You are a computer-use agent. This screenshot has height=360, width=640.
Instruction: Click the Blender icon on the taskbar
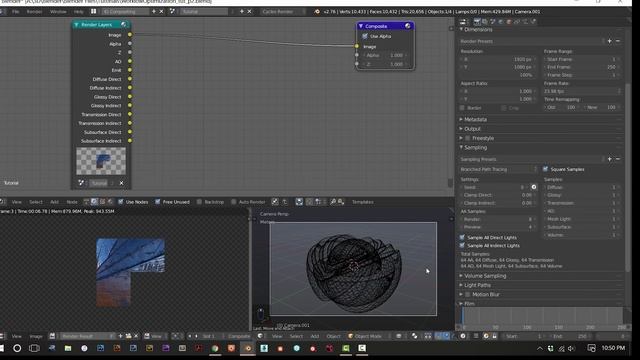coord(248,348)
